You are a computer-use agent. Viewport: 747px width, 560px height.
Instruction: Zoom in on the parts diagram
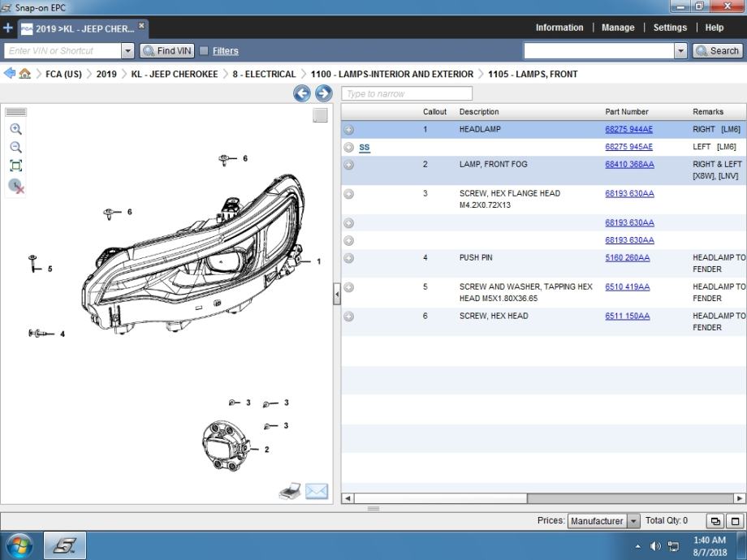(x=15, y=129)
